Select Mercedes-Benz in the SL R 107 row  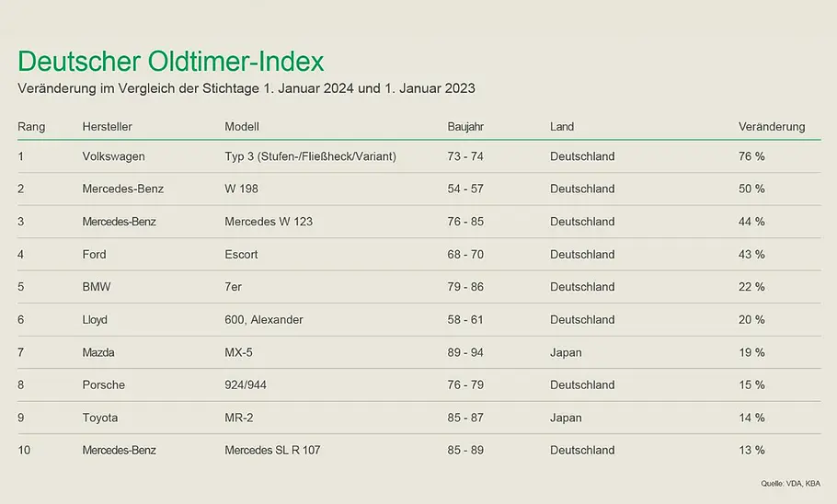click(x=119, y=450)
